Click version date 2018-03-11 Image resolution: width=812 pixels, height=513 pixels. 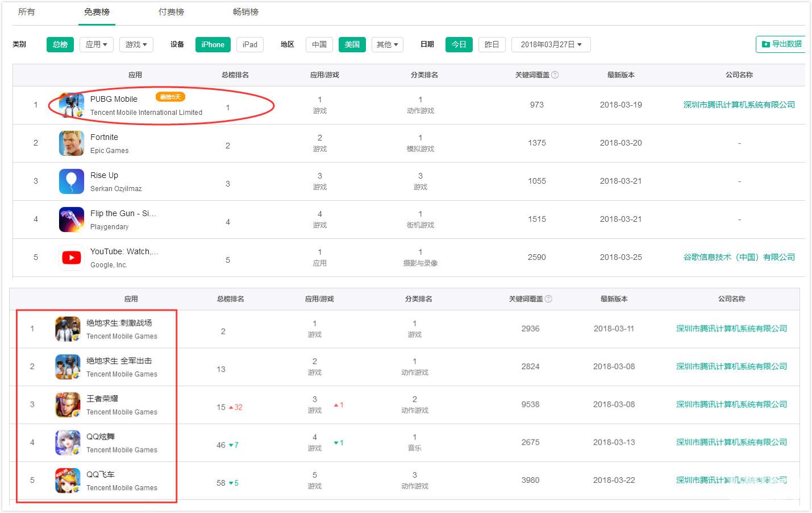[614, 329]
